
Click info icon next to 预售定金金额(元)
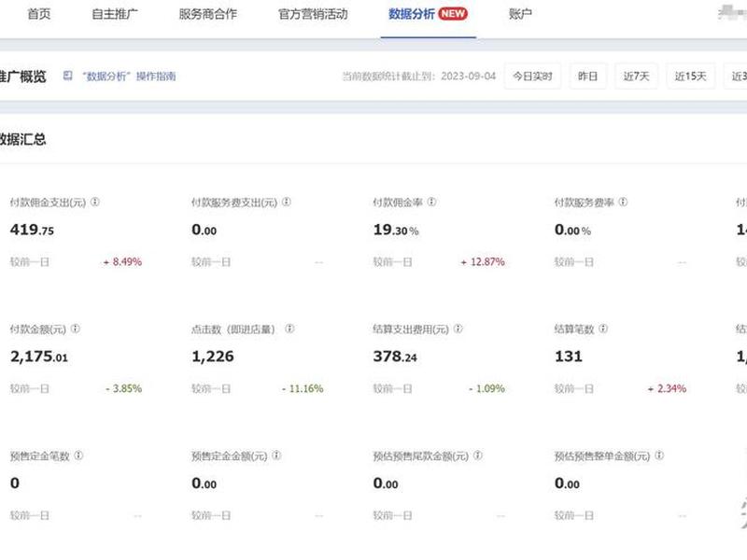pos(276,455)
